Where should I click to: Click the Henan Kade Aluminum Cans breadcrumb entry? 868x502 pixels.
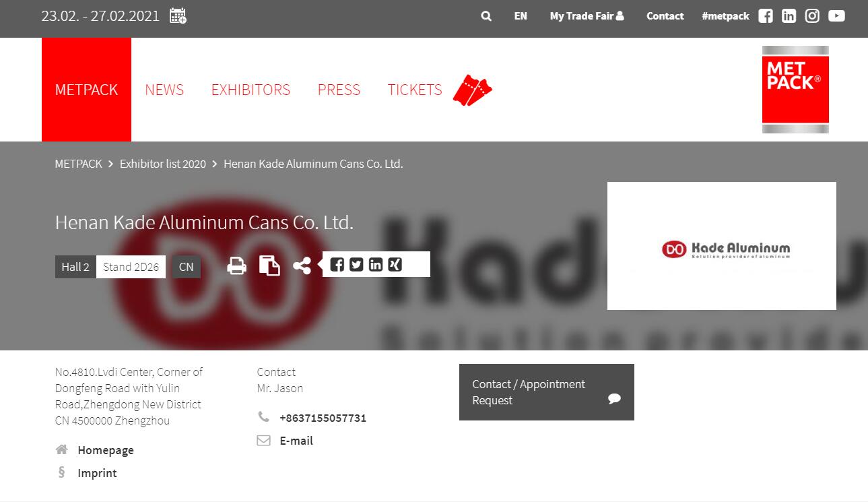tap(313, 164)
